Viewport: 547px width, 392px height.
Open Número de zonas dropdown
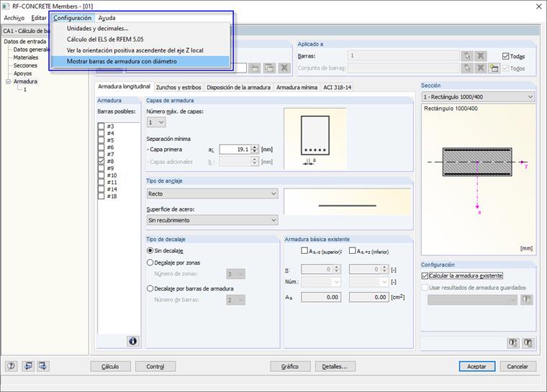236,274
